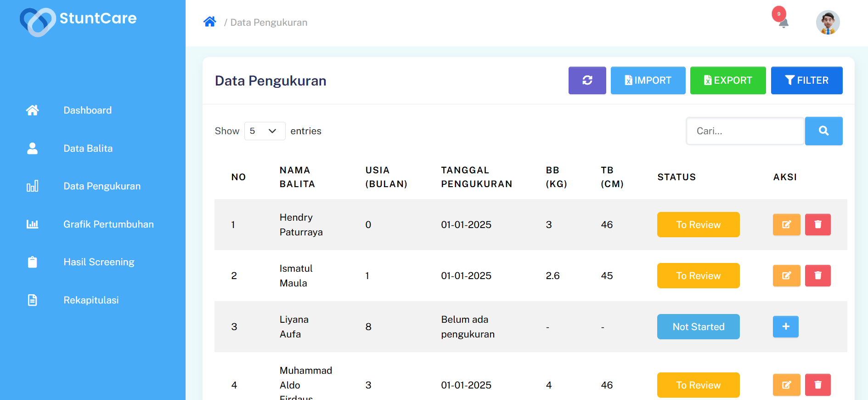
Task: Open Rekapitulasi menu item
Action: (91, 300)
